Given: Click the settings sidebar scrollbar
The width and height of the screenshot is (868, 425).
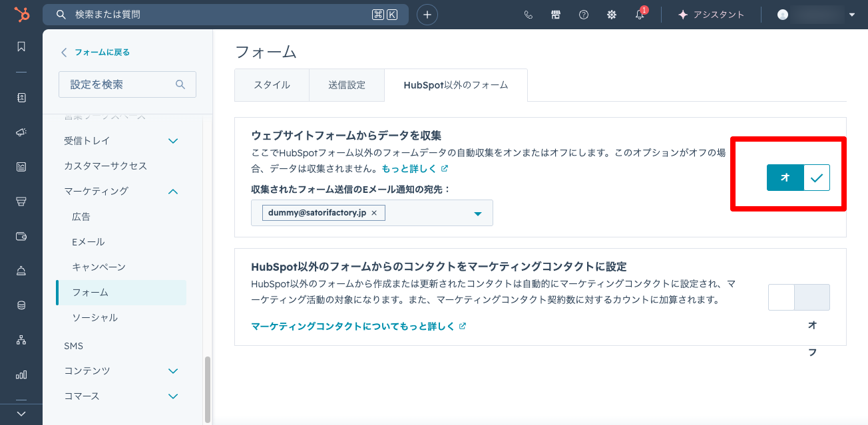Looking at the screenshot, I should (x=207, y=389).
